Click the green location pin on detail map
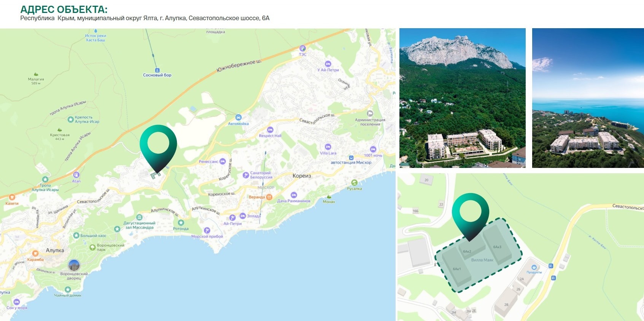Screen dimensions: 644x321 pos(470,212)
